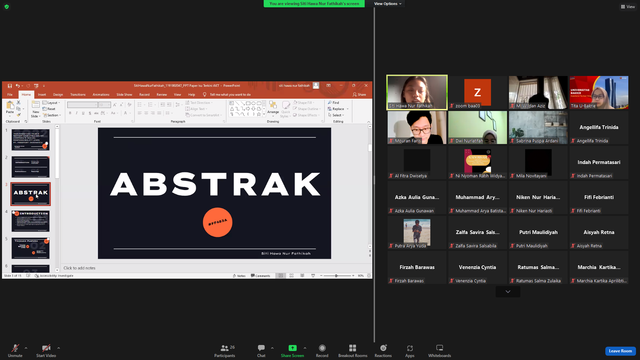The height and width of the screenshot is (360, 640).
Task: Expand more participants chevron below gallery
Action: [x=508, y=291]
